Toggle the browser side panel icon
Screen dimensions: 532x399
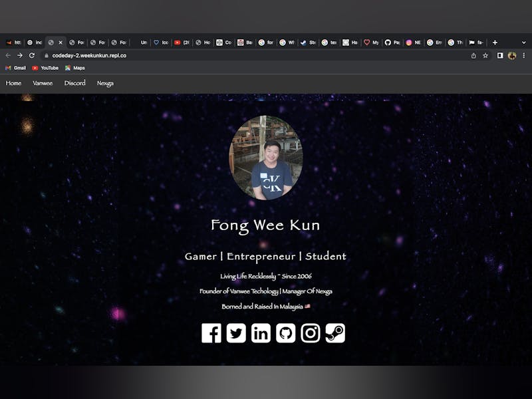500,55
